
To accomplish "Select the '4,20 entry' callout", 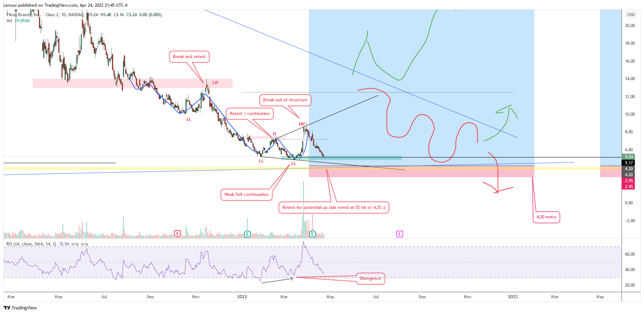I will point(546,217).
